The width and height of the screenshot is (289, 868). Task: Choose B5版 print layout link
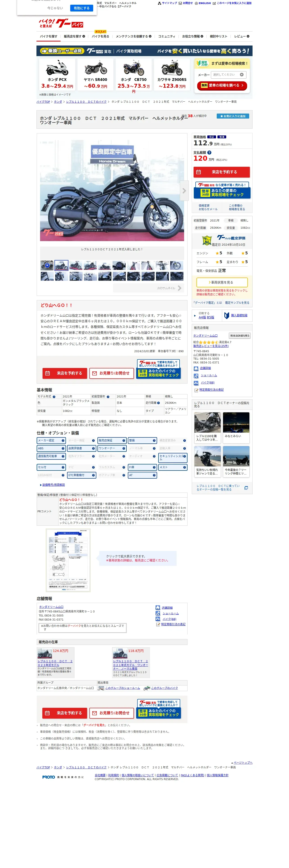(211, 318)
